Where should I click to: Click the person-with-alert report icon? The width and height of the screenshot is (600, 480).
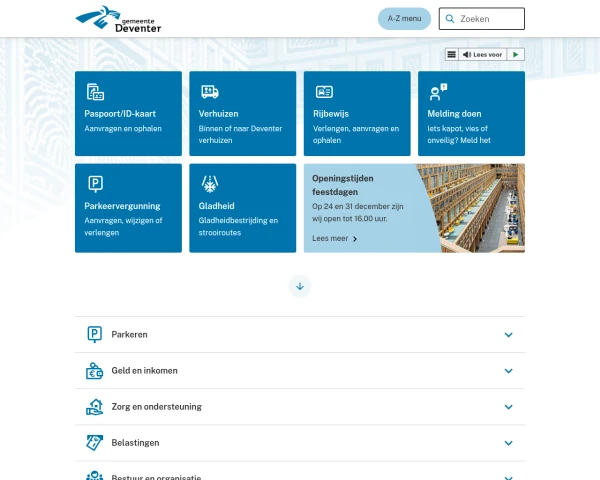[438, 92]
